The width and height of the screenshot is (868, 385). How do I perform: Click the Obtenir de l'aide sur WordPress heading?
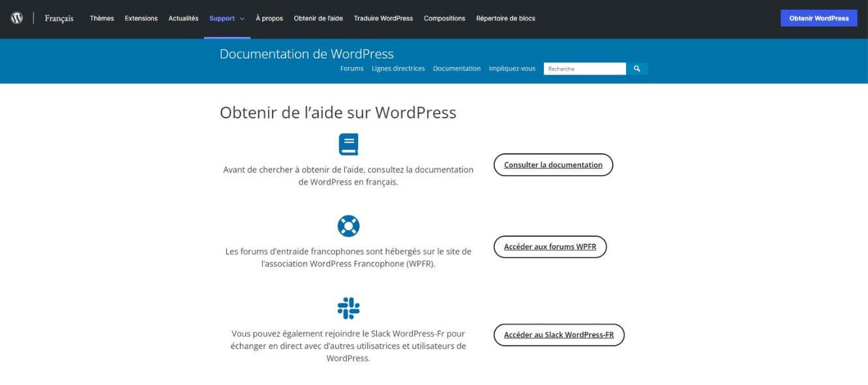(338, 112)
